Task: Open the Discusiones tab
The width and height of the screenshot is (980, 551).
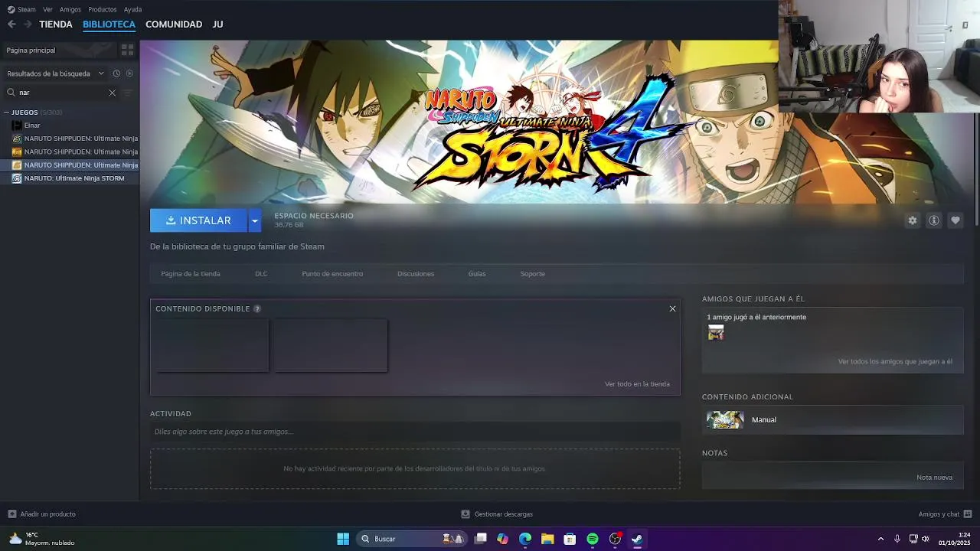Action: coord(416,274)
